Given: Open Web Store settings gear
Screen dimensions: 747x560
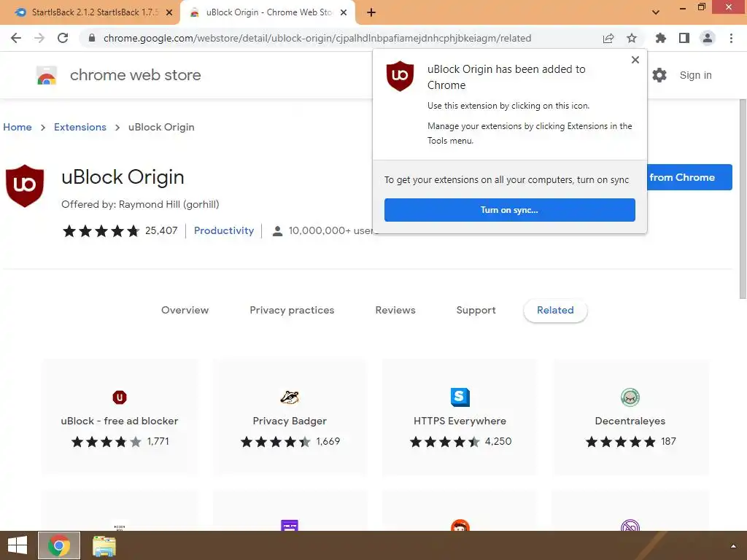Looking at the screenshot, I should click(x=659, y=75).
